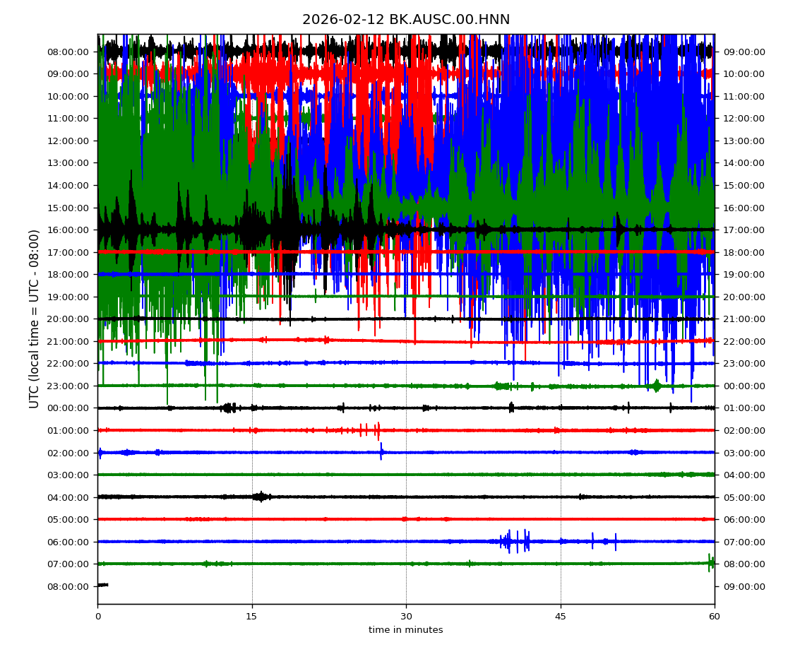This screenshot has height=671, width=812.
Task: Click the 23:00:00 label on right local-time axis
Action: point(744,364)
